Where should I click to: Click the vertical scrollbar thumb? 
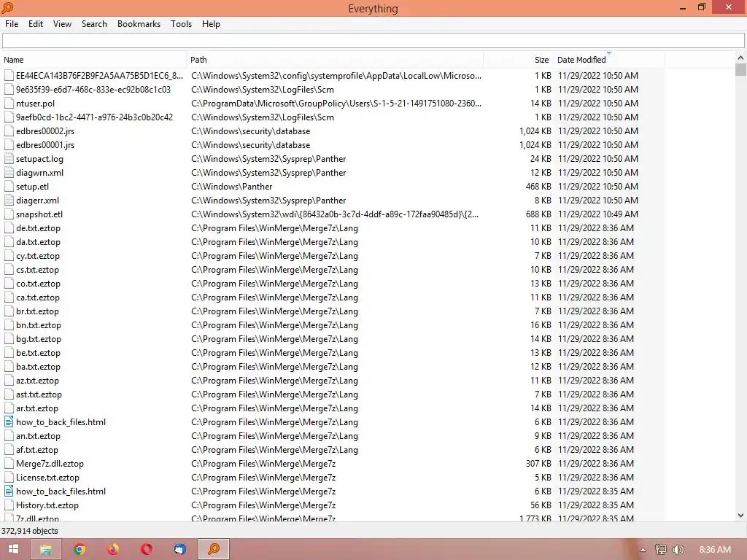pos(740,69)
